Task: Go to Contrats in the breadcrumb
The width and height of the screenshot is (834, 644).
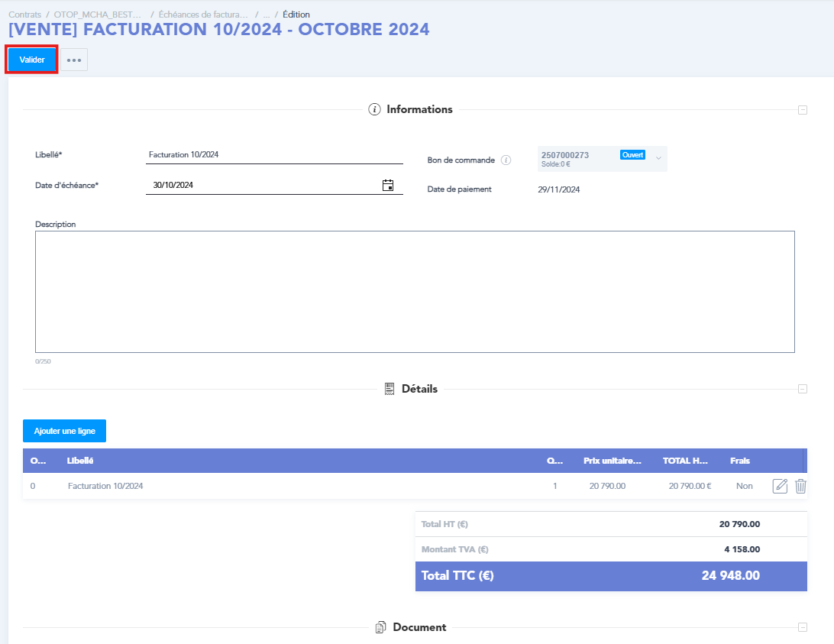Action: point(24,15)
